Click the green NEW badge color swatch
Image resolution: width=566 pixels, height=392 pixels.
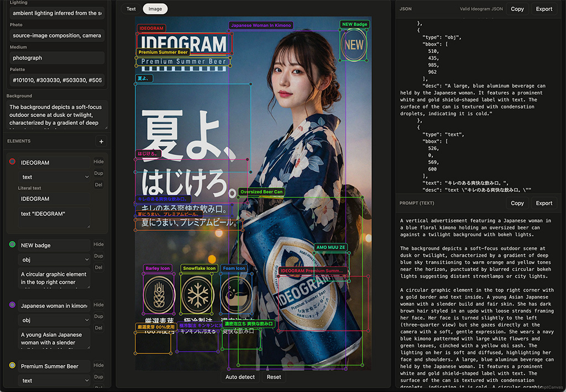point(12,245)
